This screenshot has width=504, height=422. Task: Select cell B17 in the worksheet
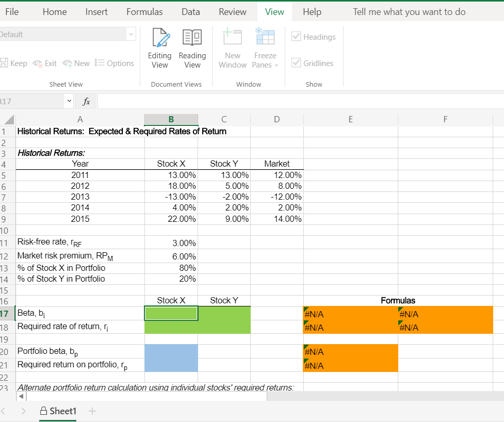tap(171, 313)
